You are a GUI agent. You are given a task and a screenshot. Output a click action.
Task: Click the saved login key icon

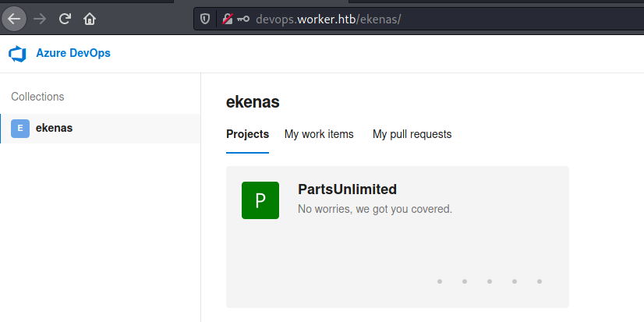point(243,19)
